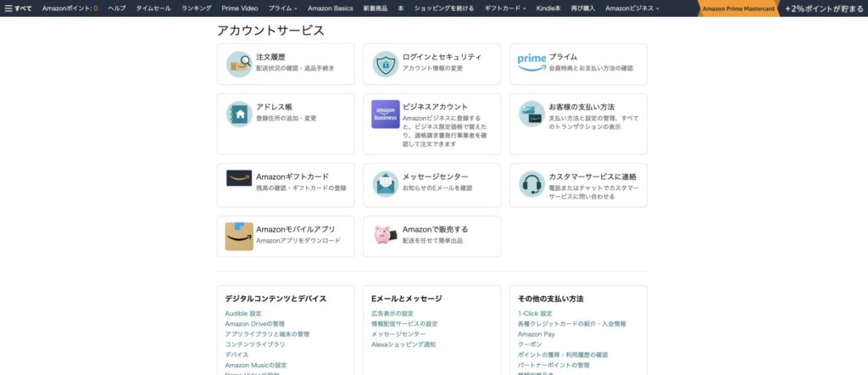Open the カスタマーサービスに連絡 card title

[x=593, y=176]
